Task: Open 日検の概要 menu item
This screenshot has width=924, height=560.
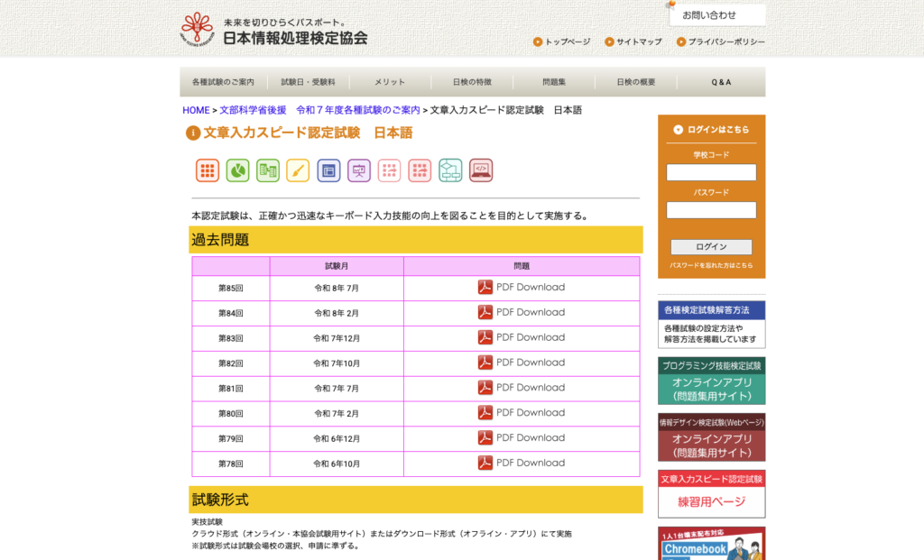Action: click(636, 82)
